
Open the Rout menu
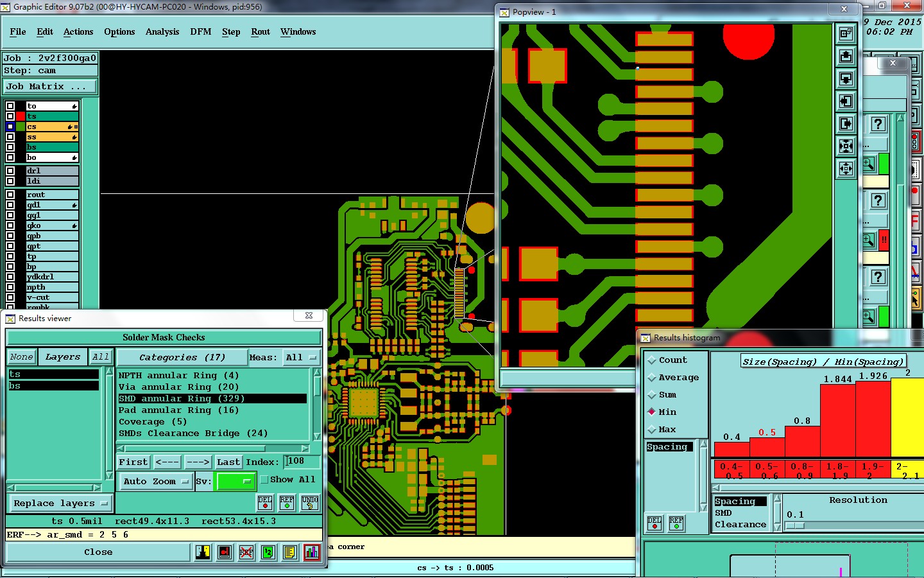[261, 31]
